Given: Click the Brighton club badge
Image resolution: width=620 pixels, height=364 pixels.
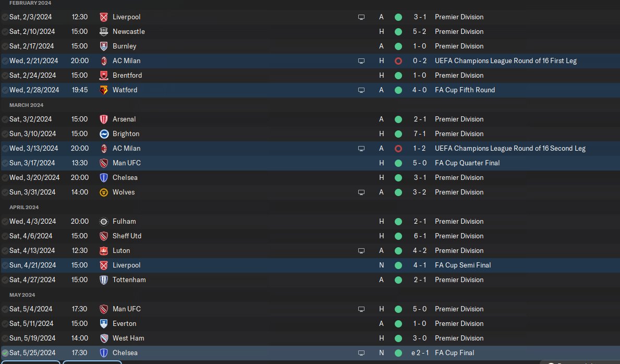Looking at the screenshot, I should [x=104, y=134].
